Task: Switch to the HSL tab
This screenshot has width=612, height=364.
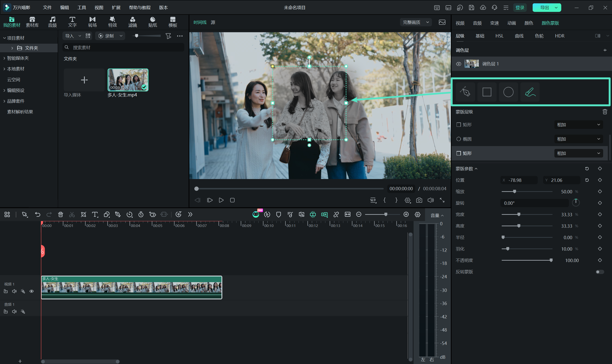Action: 499,36
